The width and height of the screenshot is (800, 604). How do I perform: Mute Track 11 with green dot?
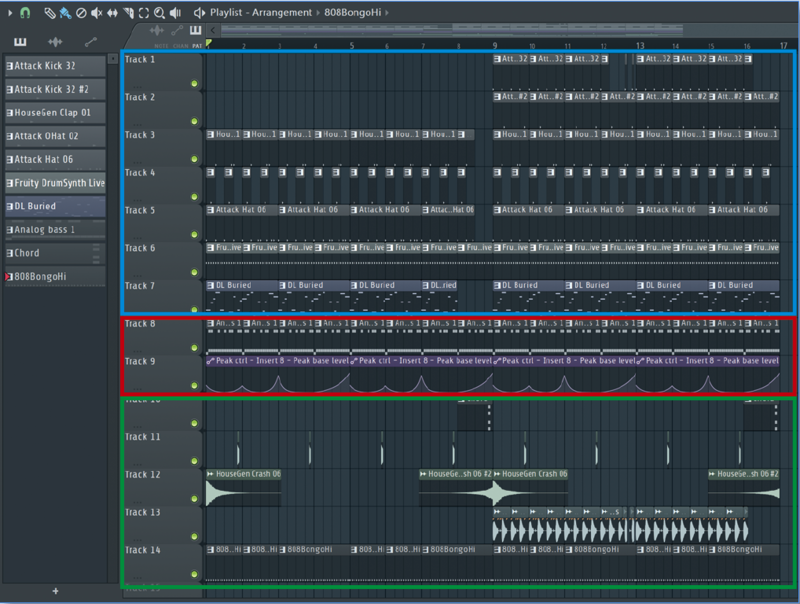point(194,461)
